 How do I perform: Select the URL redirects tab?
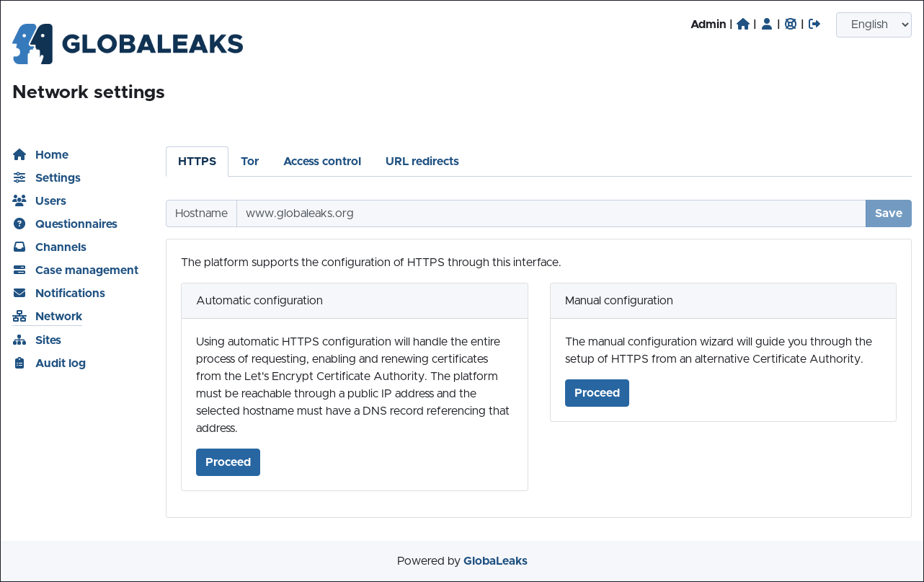[x=422, y=161]
